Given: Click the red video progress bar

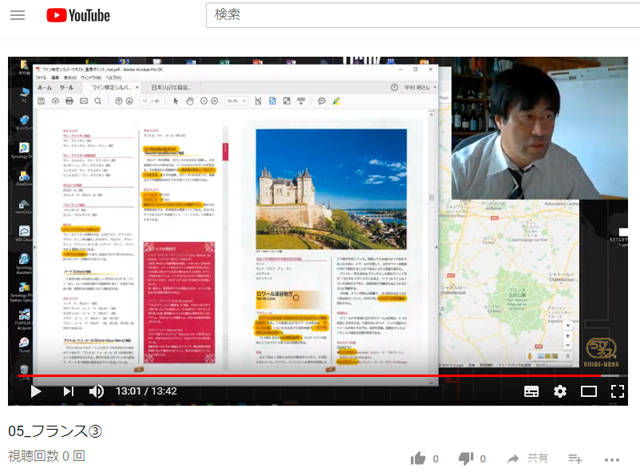Looking at the screenshot, I should tap(300, 376).
